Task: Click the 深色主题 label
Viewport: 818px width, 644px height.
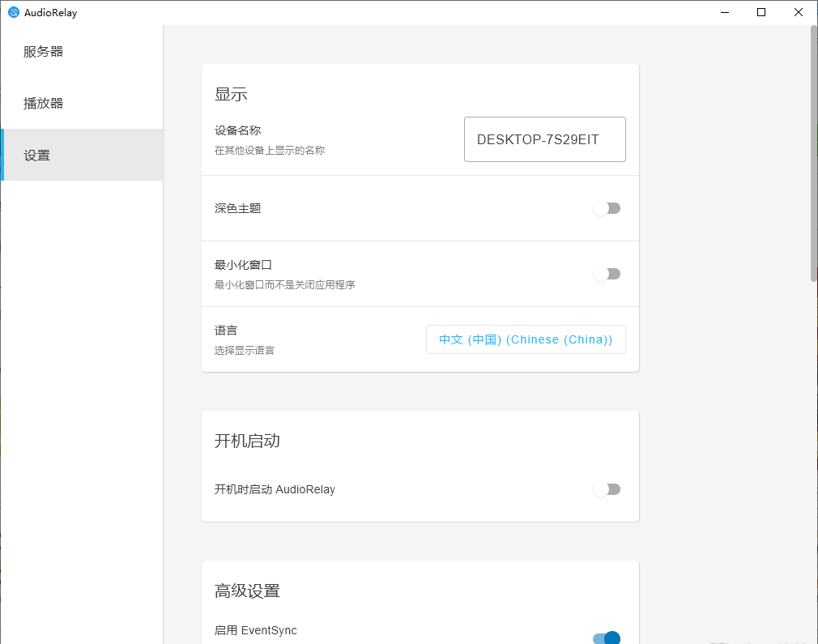Action: [x=238, y=208]
